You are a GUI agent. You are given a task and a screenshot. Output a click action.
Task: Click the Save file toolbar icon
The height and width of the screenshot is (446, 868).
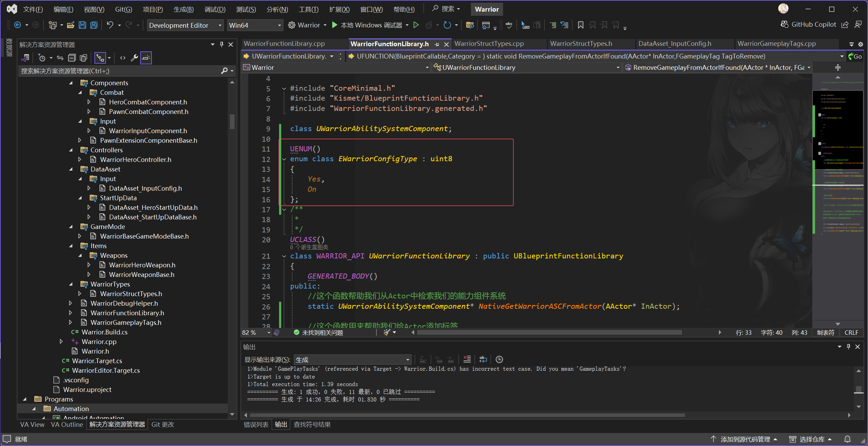coord(82,25)
